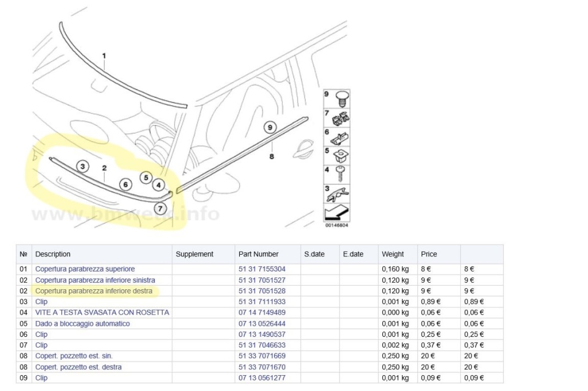
Task: Click part number 51 31 7051528
Action: (x=262, y=291)
